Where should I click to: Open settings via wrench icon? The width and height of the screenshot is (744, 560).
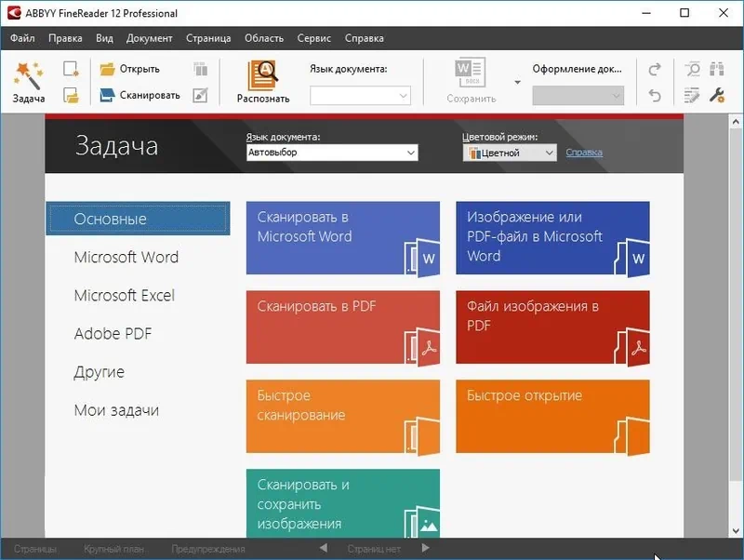tap(717, 95)
